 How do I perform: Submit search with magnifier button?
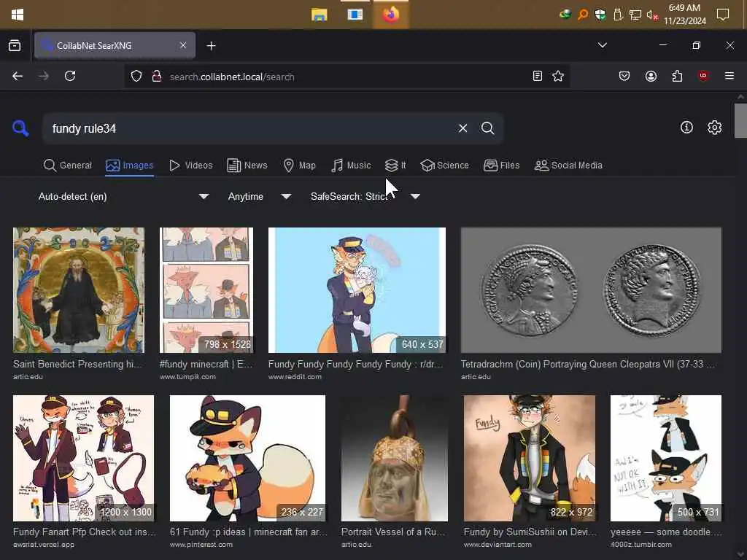click(x=487, y=128)
